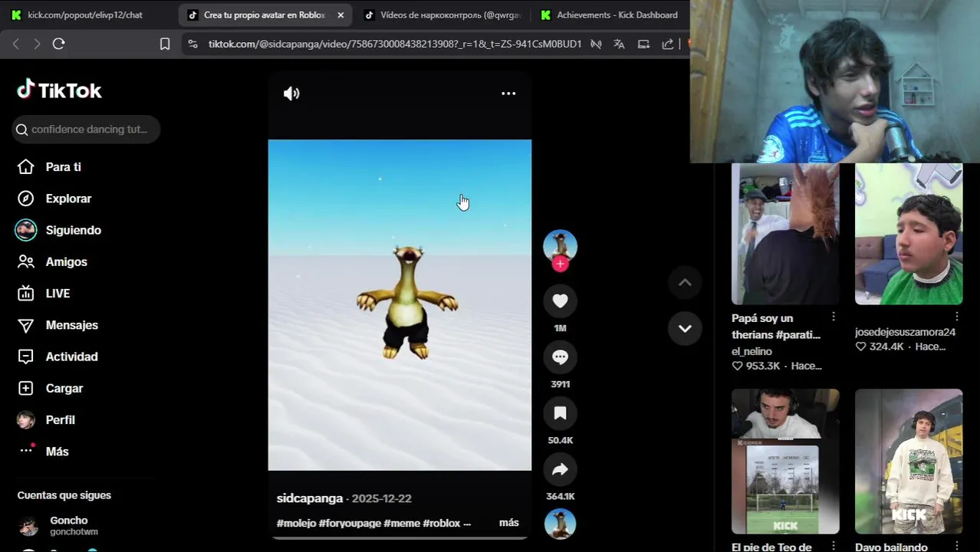Open Perfil in the sidebar
980x552 pixels.
60,420
